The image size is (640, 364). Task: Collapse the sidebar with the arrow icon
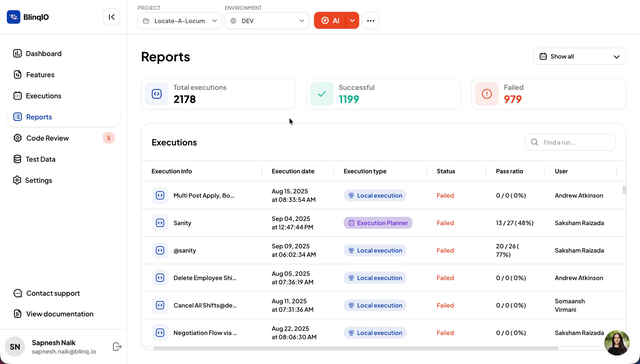tap(111, 17)
